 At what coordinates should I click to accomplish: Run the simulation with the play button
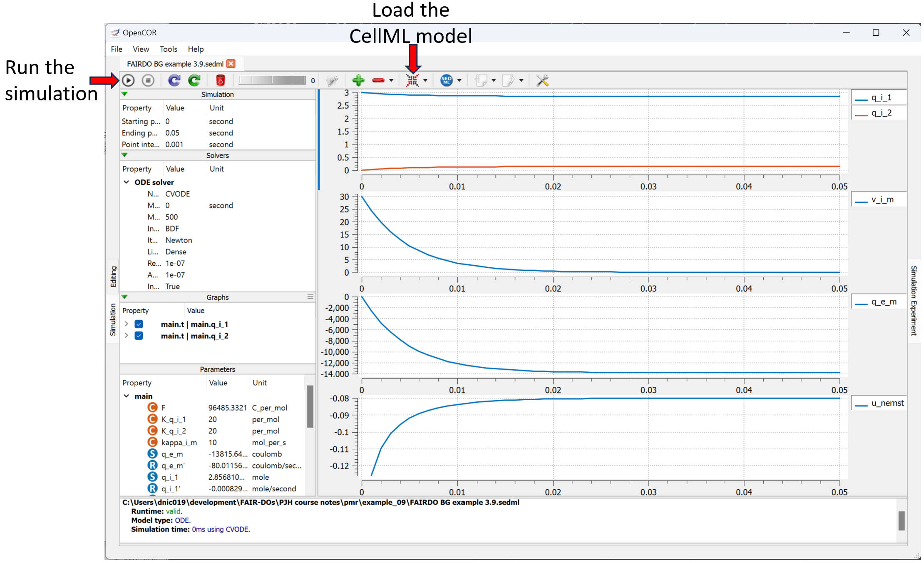128,80
